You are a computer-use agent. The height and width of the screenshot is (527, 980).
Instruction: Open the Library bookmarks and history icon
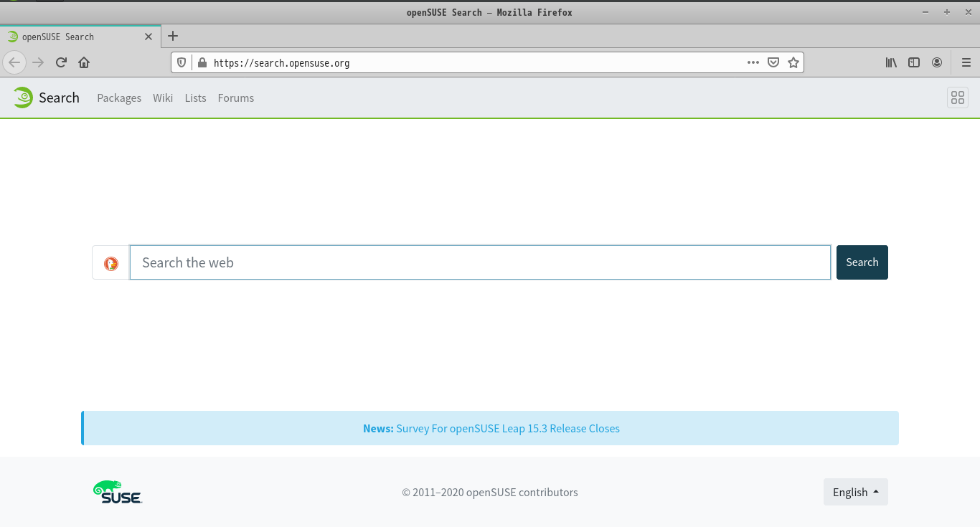[891, 62]
